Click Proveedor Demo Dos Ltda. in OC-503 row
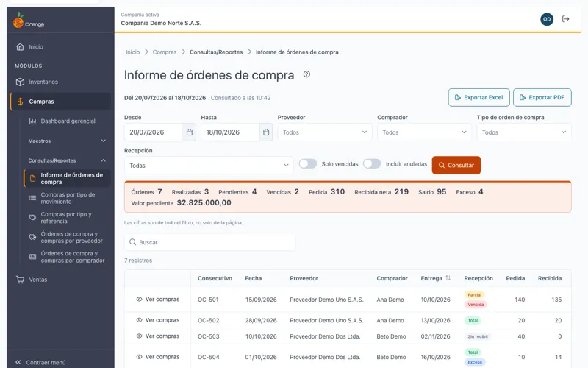 coord(325,336)
